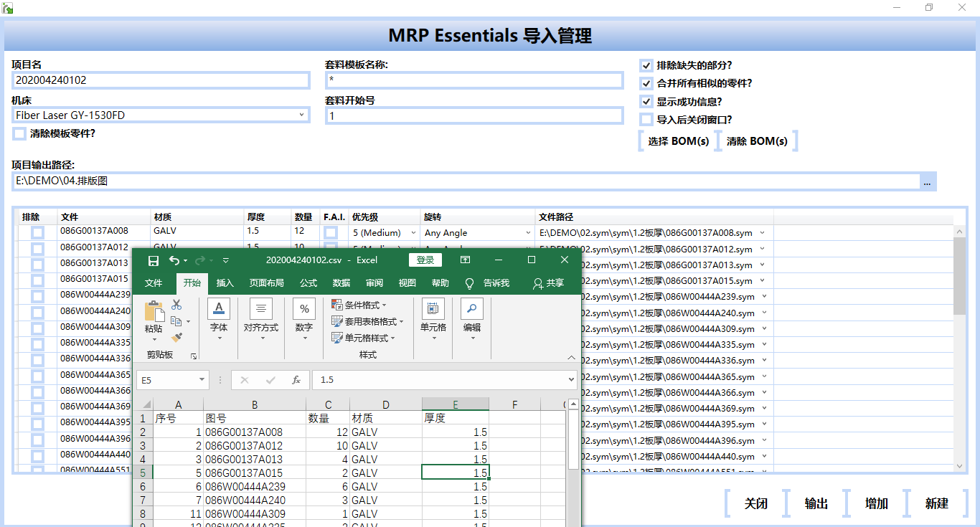Image resolution: width=980 pixels, height=527 pixels.
Task: Open 文件路径 dropdown for 086G00137A008.sym
Action: tap(763, 232)
